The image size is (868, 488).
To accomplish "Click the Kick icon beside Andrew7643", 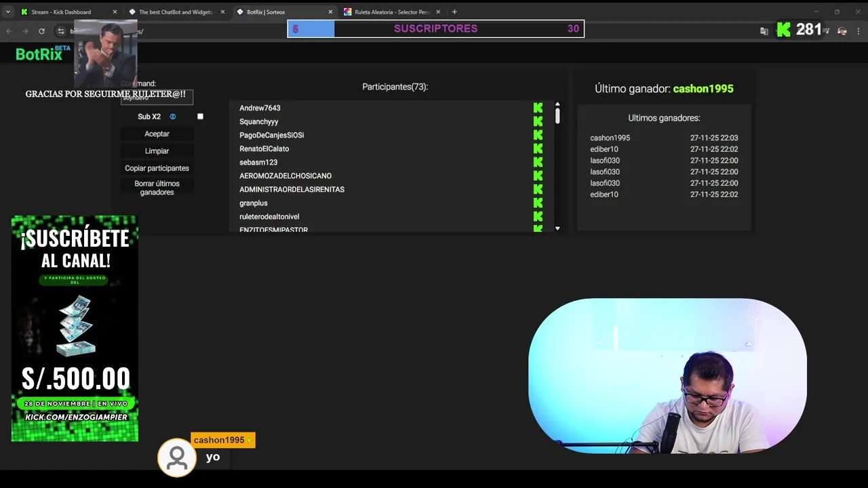I will point(538,108).
